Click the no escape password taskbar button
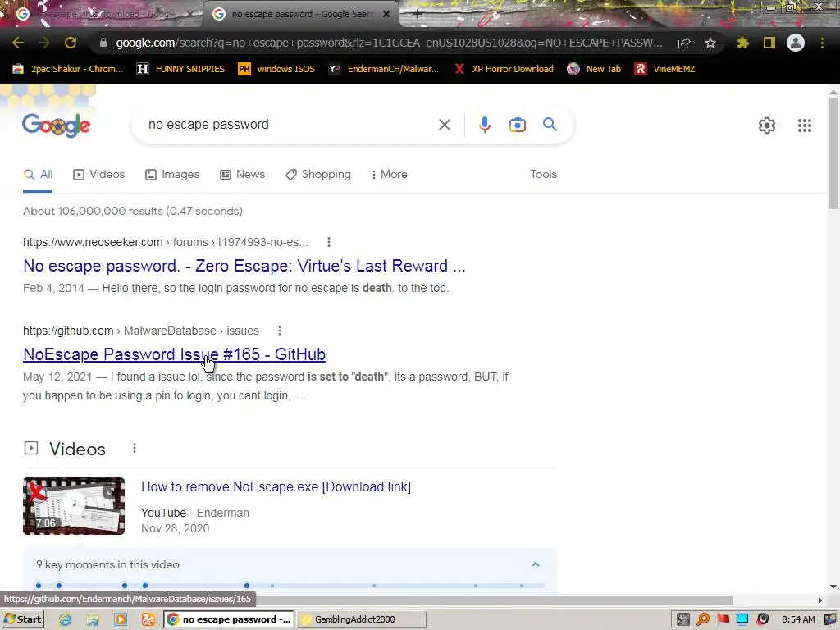The height and width of the screenshot is (630, 840). 229,619
